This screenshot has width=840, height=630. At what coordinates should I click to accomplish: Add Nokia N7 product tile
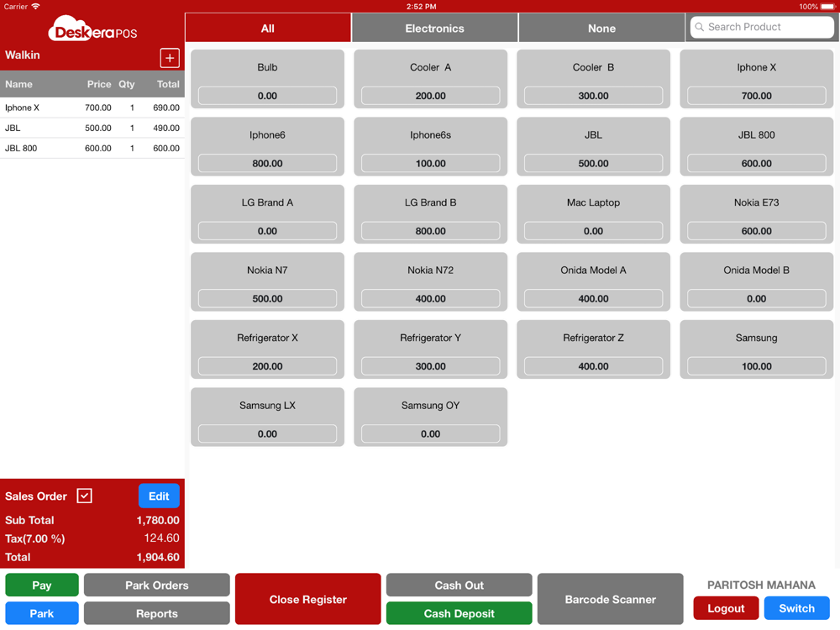tap(267, 281)
